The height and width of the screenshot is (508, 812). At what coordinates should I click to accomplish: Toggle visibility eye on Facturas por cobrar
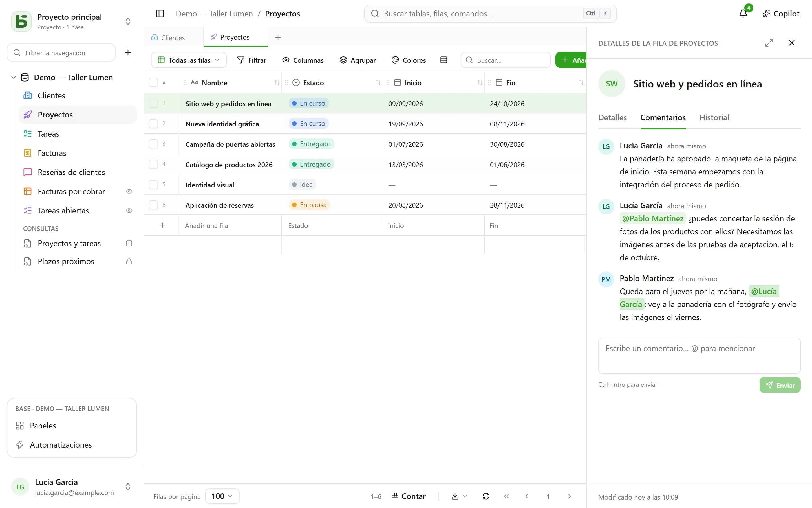point(129,192)
